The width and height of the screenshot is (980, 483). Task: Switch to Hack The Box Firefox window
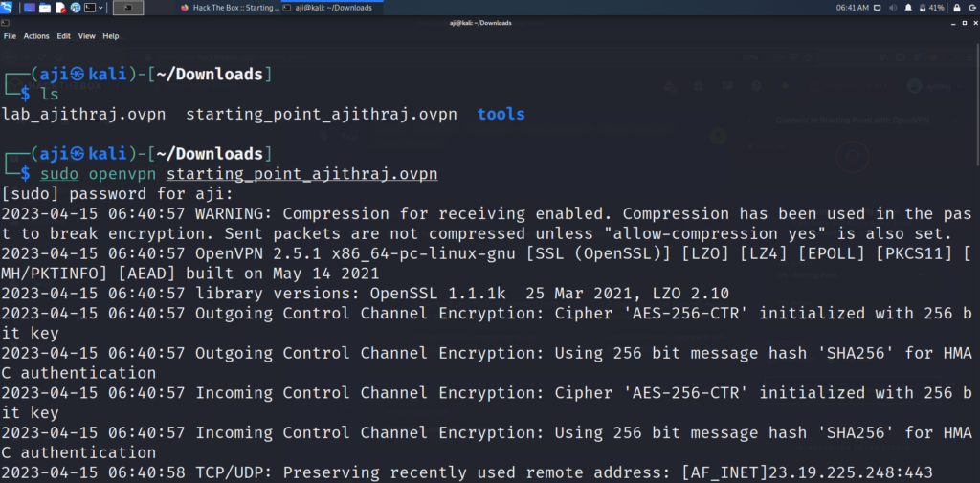pos(230,8)
